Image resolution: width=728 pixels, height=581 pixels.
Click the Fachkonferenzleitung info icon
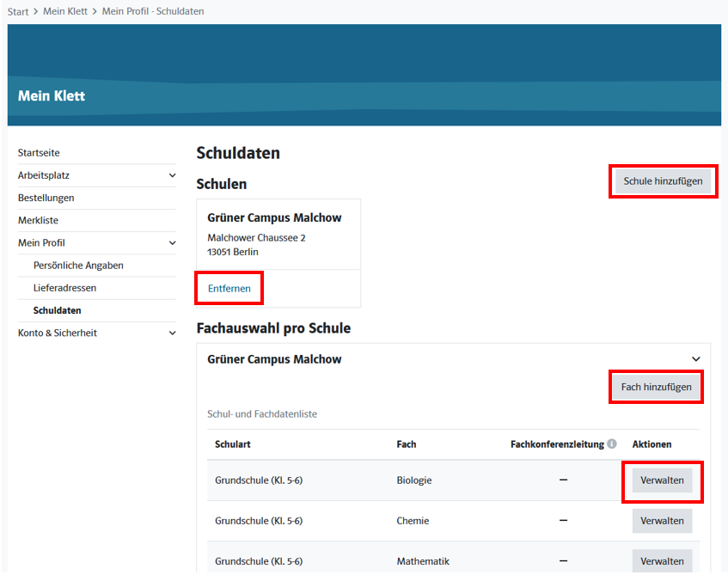pyautogui.click(x=612, y=443)
